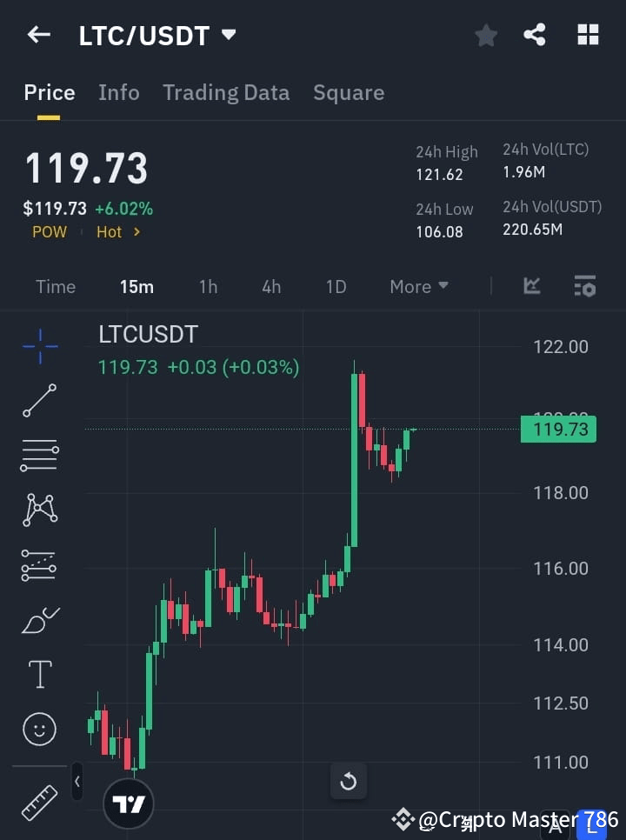Screen dimensions: 626x840
Task: Click the 122.00 price axis label
Action: (561, 347)
